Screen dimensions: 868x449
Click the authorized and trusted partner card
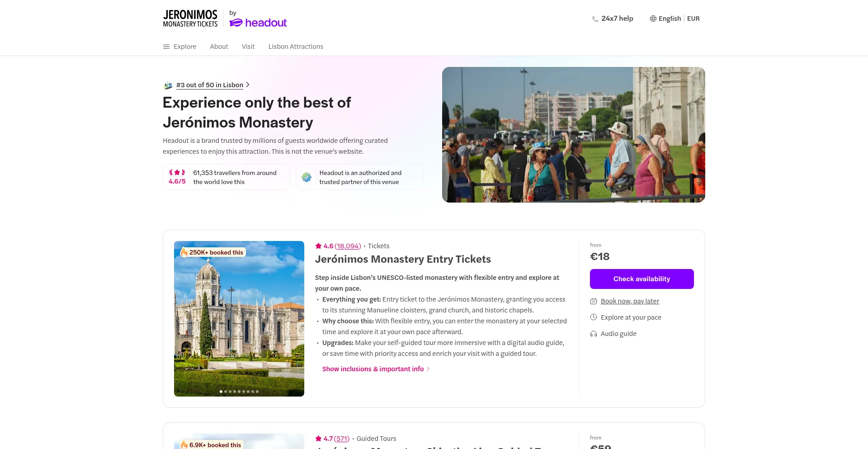coord(359,177)
